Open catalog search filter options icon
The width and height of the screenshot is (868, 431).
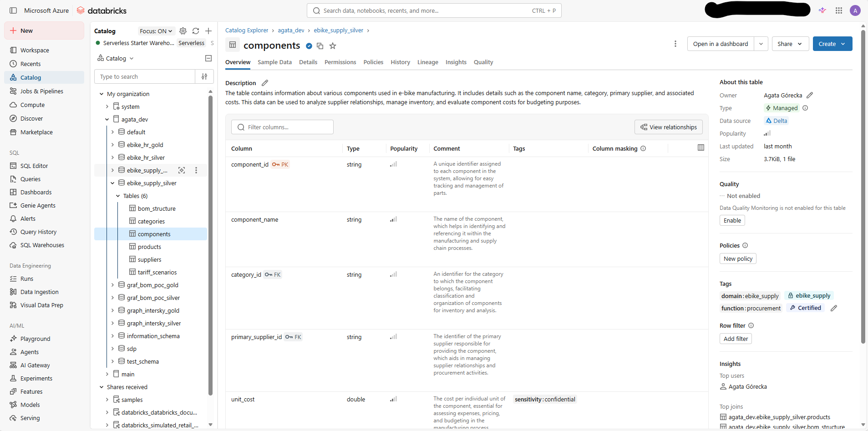tap(204, 76)
